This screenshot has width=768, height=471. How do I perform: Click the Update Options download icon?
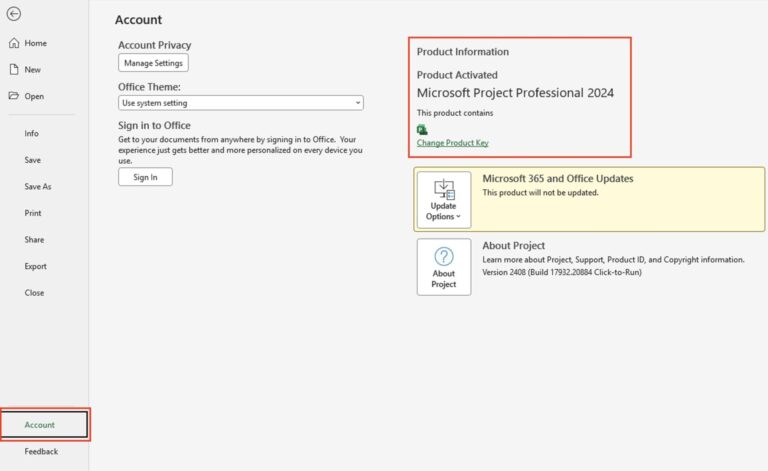(444, 189)
